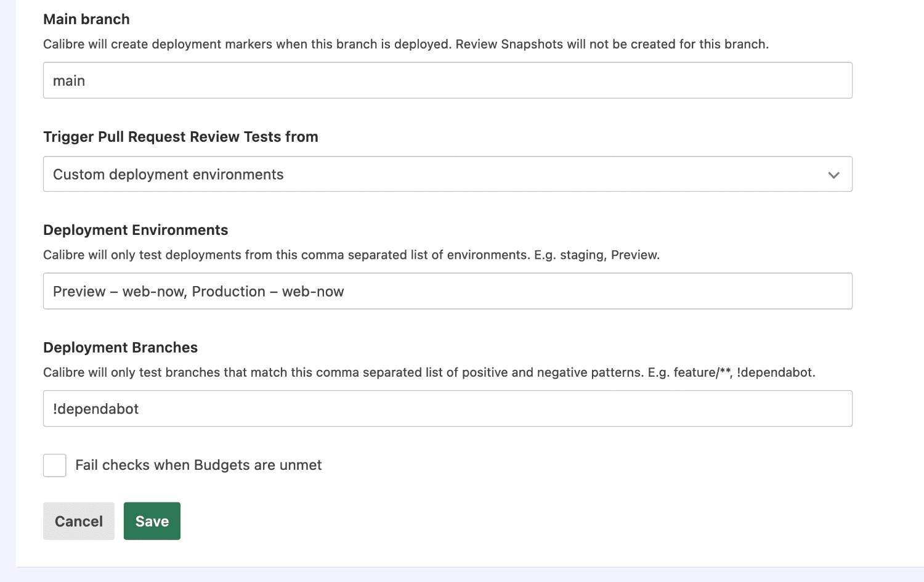Click the Save button to apply settings
Image resolution: width=924 pixels, height=582 pixels.
(152, 521)
